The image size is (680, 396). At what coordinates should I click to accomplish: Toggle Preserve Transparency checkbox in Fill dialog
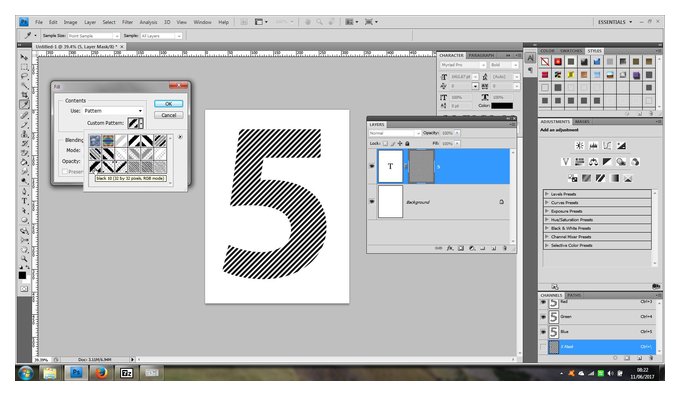pos(65,172)
